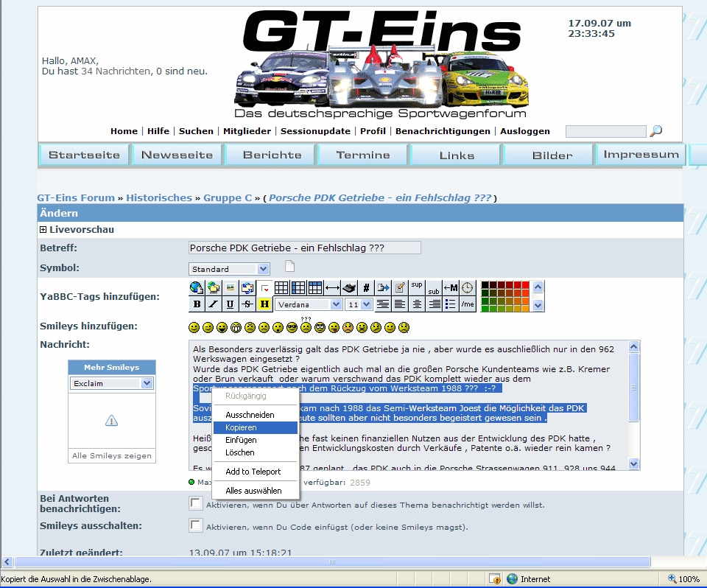Open the Symbol Standard dropdown

pyautogui.click(x=229, y=269)
